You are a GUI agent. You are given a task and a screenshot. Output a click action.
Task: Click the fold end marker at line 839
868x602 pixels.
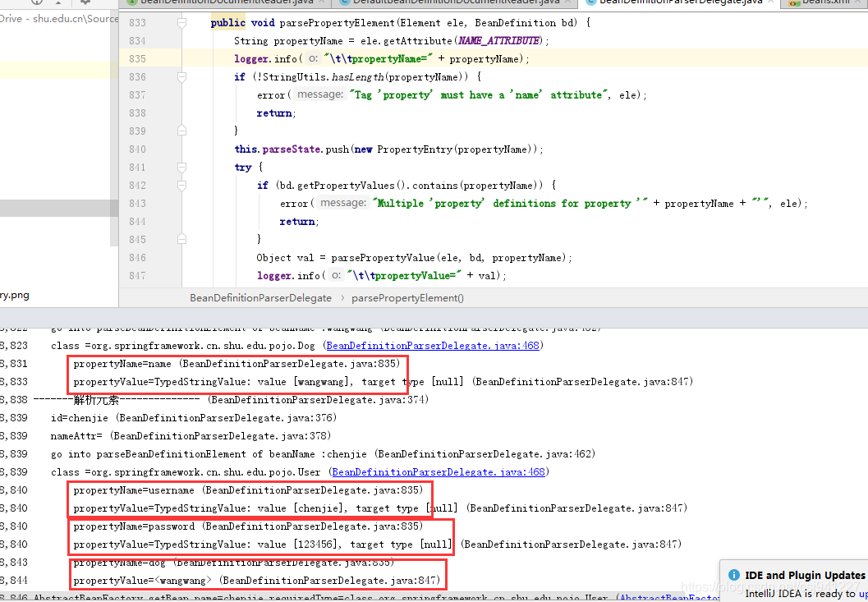[x=181, y=131]
